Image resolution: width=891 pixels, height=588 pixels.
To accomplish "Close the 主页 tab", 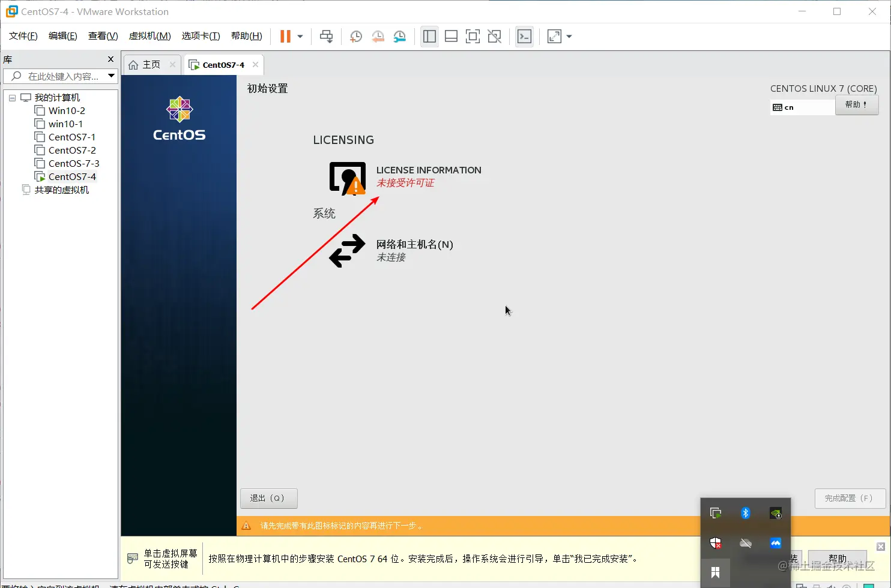I will coord(172,65).
